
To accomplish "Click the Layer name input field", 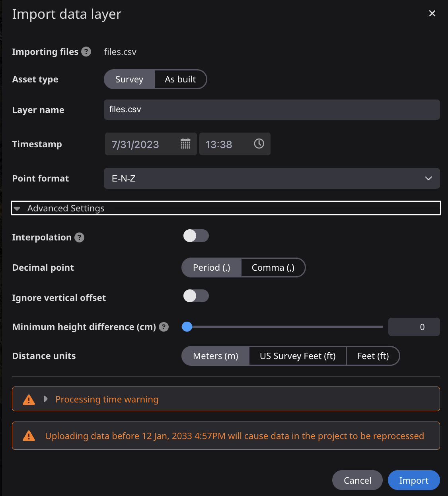I will 272,109.
